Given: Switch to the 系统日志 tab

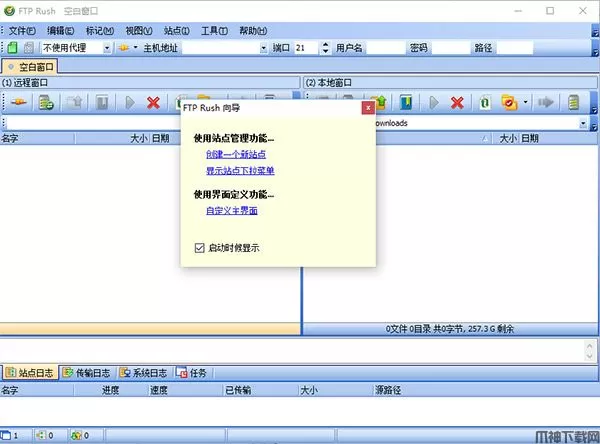Looking at the screenshot, I should [143, 373].
